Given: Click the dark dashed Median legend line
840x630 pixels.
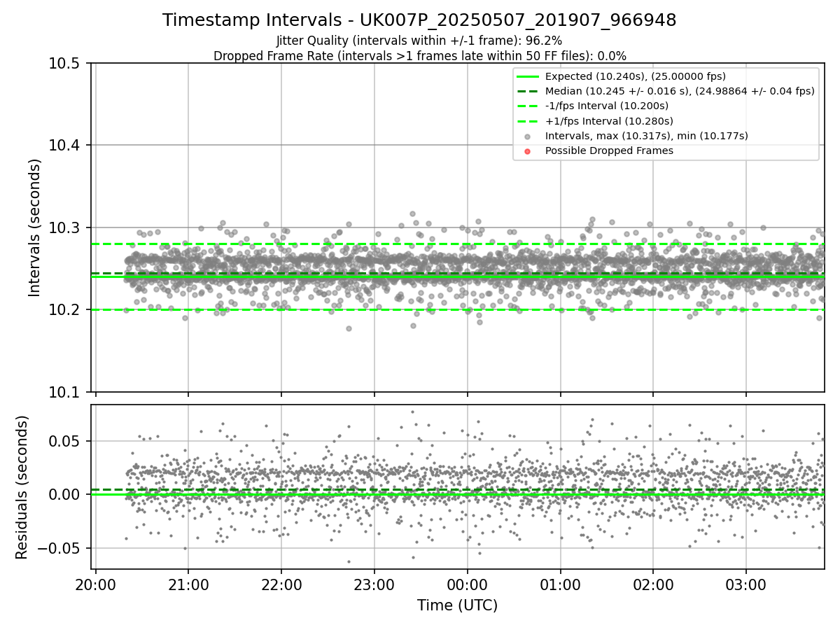Looking at the screenshot, I should point(528,91).
